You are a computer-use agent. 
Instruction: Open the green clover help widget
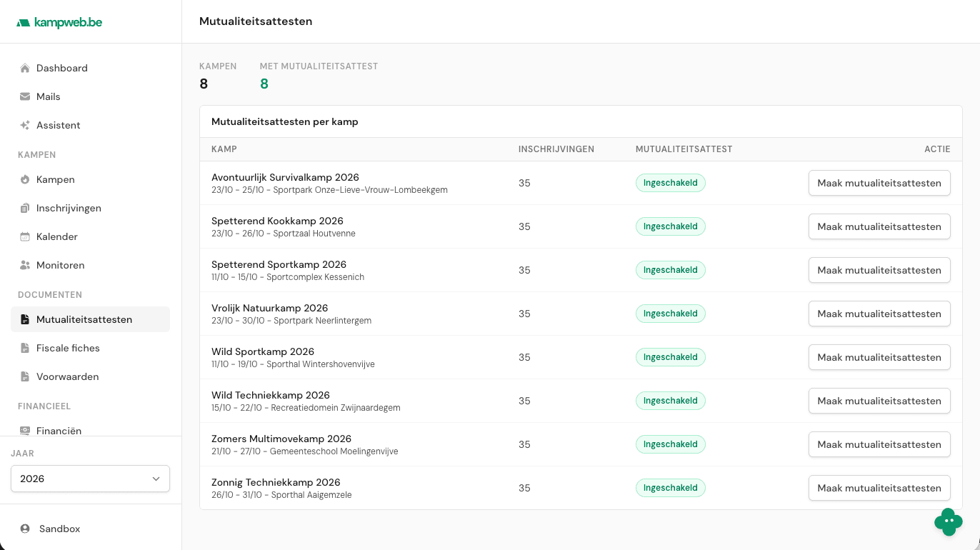(x=949, y=522)
